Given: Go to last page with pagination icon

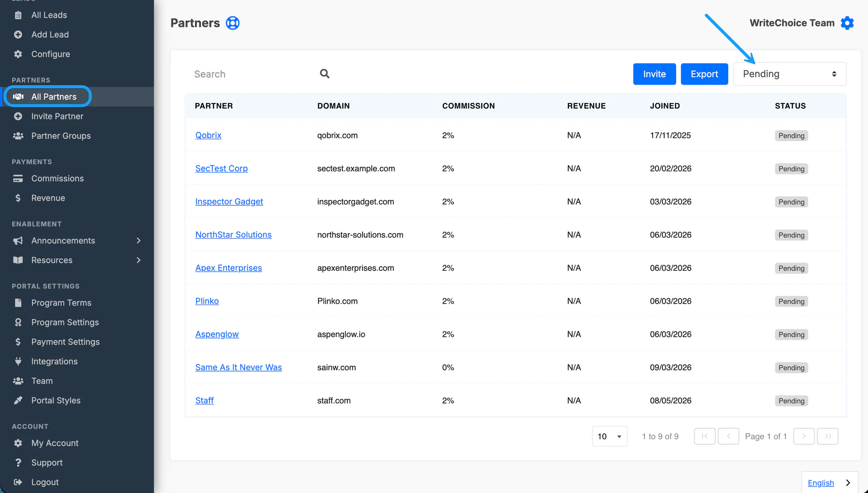Looking at the screenshot, I should pos(828,436).
